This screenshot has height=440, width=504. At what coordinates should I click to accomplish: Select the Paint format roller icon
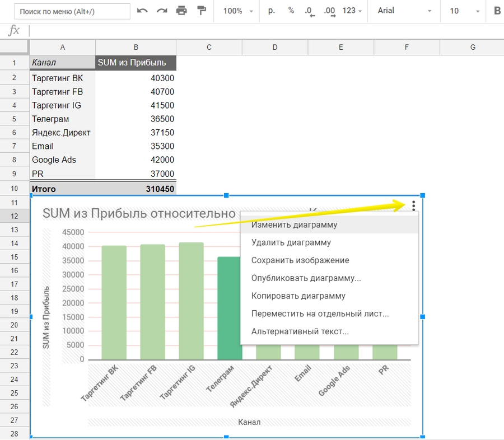click(x=201, y=11)
